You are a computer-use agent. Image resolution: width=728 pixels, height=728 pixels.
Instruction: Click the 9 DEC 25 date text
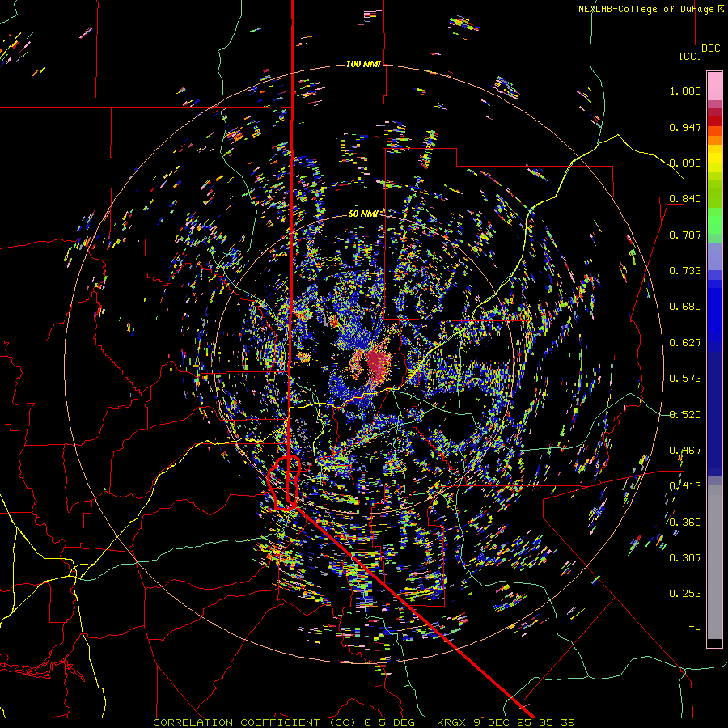tap(503, 722)
